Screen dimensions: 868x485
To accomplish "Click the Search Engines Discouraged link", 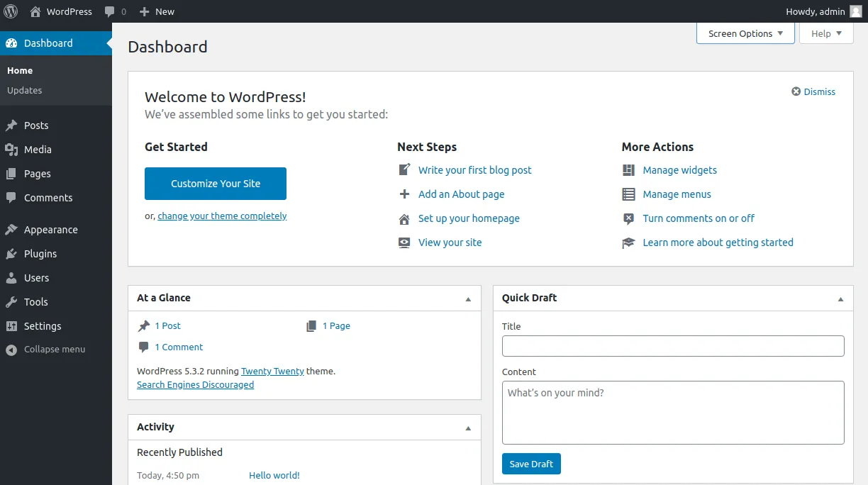I will pyautogui.click(x=195, y=385).
